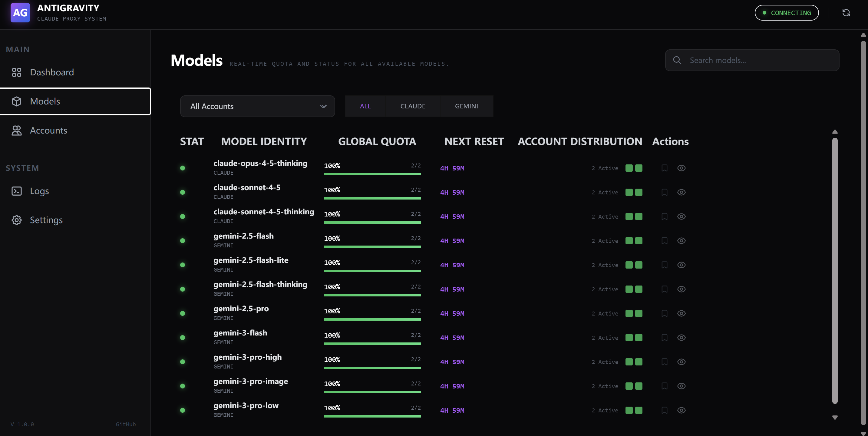Click the AG logo icon
The height and width of the screenshot is (436, 868).
[x=20, y=13]
